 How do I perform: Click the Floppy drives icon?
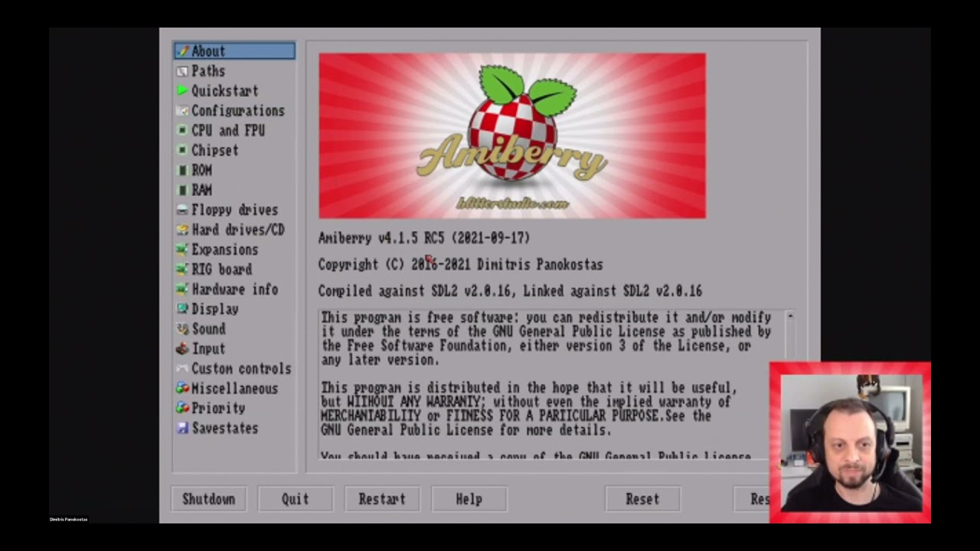(181, 210)
